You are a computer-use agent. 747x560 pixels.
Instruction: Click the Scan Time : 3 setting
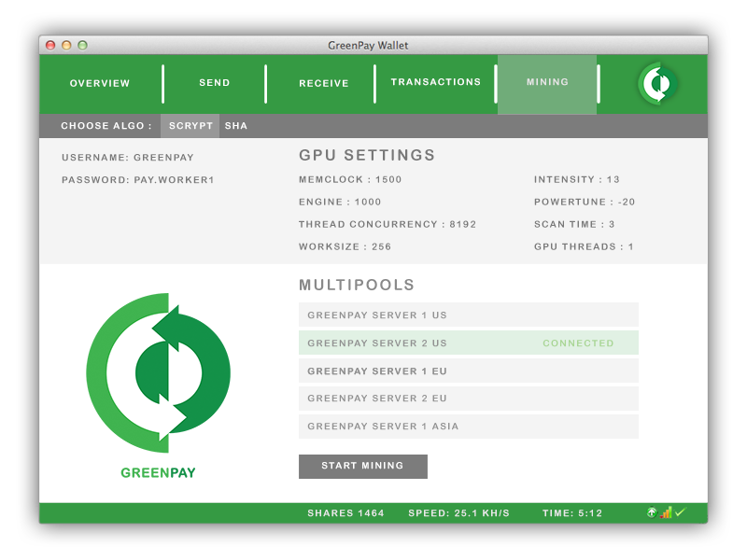pos(574,224)
